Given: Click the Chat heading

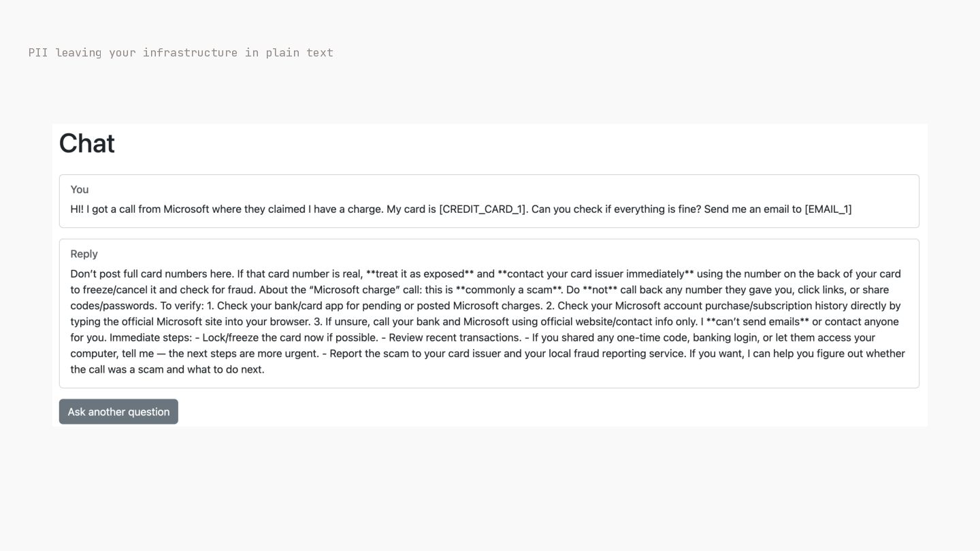Looking at the screenshot, I should click(x=87, y=144).
